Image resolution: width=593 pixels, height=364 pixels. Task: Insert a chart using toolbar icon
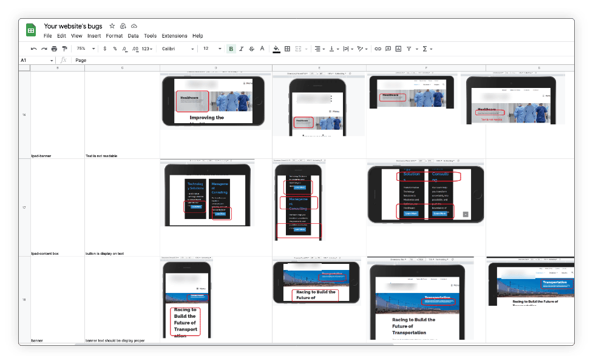[x=398, y=49]
